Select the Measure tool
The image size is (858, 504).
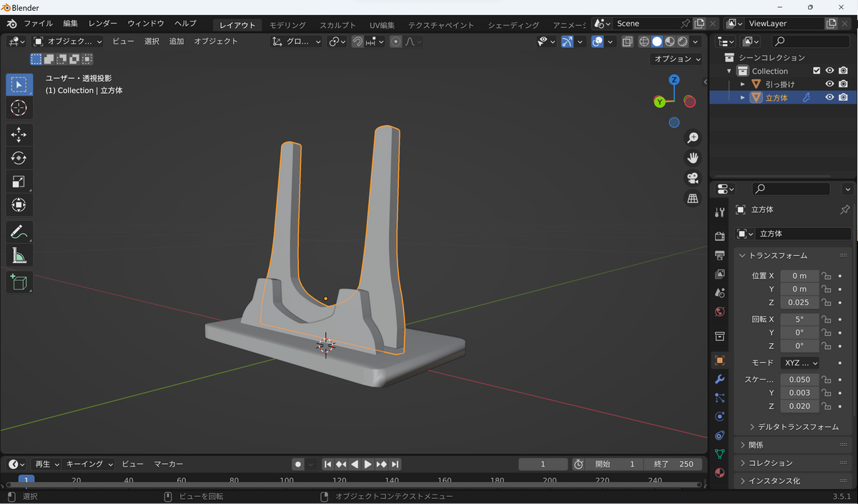coord(19,255)
